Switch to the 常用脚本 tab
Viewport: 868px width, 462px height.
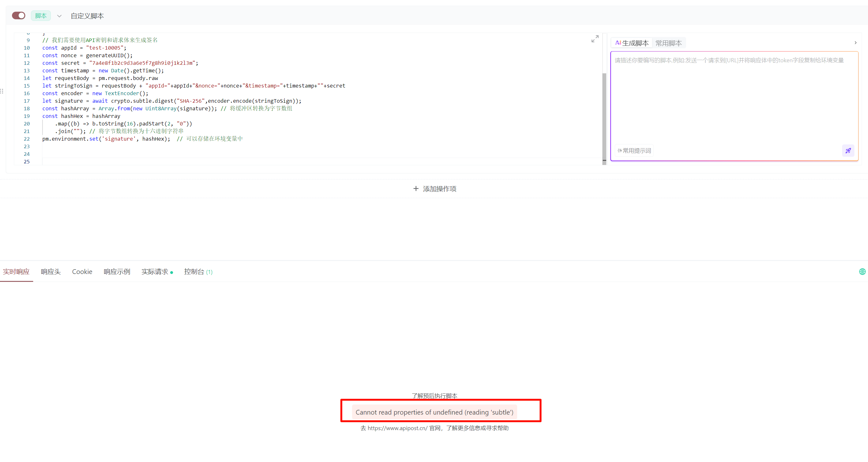click(668, 43)
